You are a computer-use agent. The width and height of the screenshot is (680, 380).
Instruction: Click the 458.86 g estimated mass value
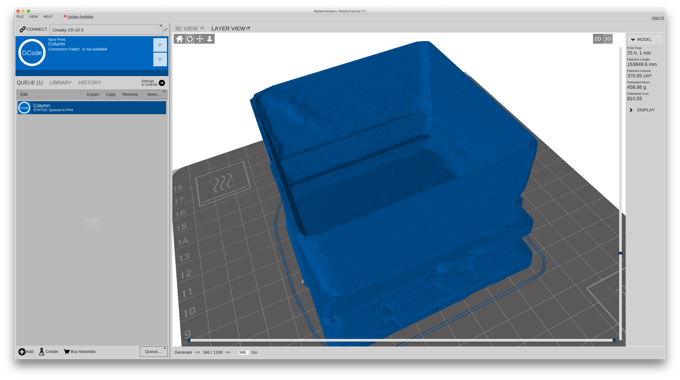point(636,87)
